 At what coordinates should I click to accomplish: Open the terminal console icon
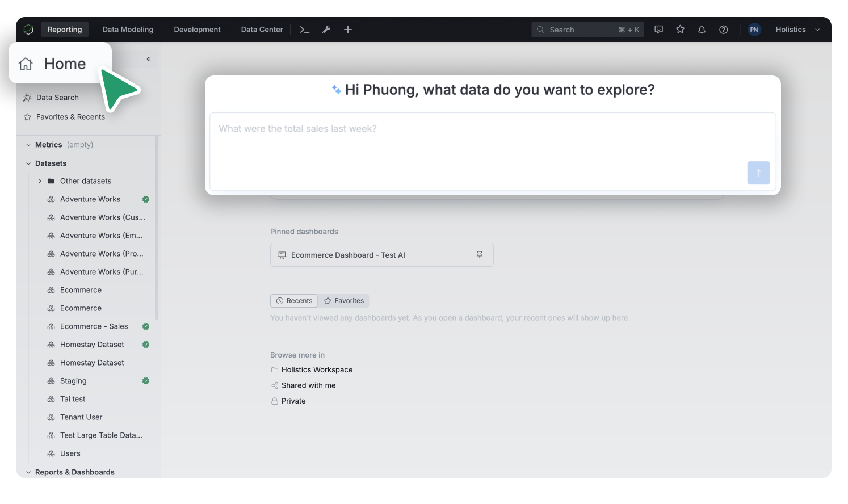[x=305, y=30]
